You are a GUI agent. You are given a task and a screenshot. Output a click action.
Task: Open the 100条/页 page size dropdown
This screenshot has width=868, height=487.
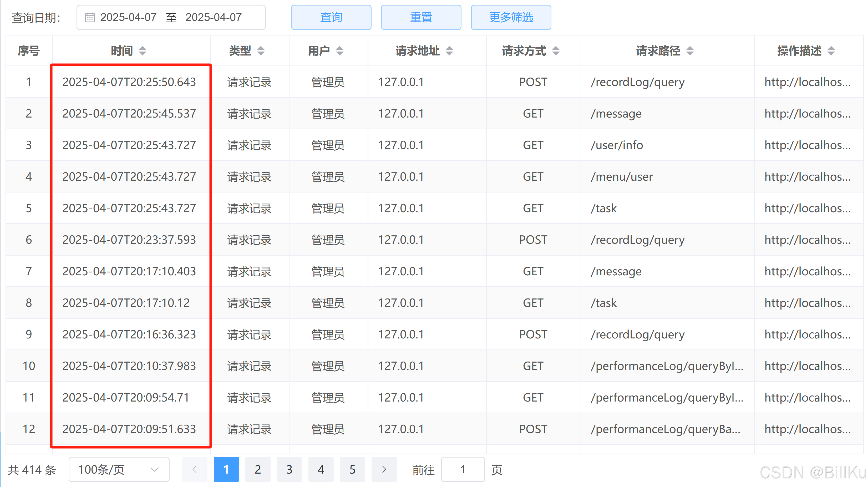pos(119,469)
